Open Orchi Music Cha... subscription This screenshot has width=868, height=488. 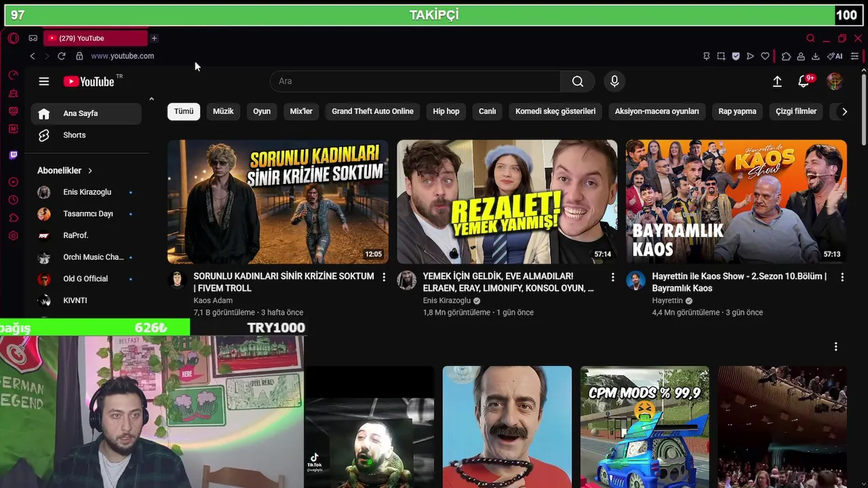(x=86, y=258)
